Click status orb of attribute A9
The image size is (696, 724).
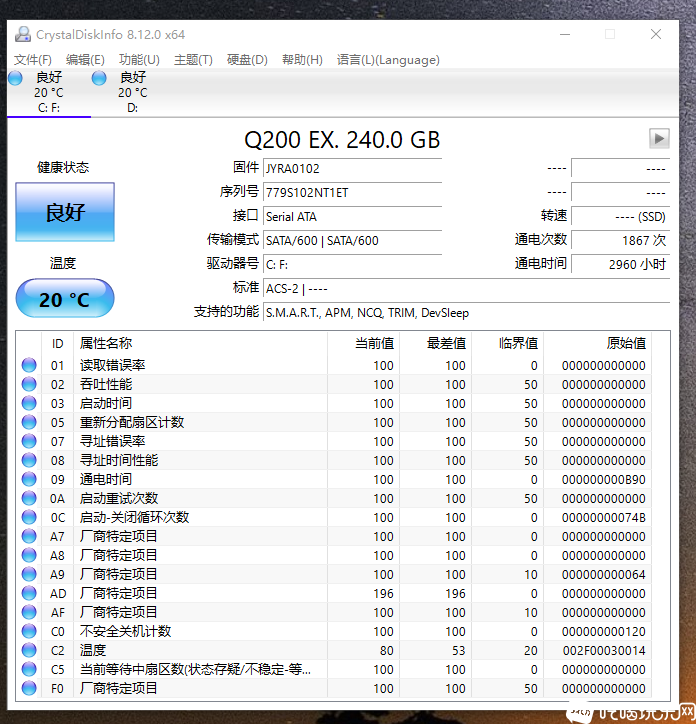pyautogui.click(x=29, y=574)
